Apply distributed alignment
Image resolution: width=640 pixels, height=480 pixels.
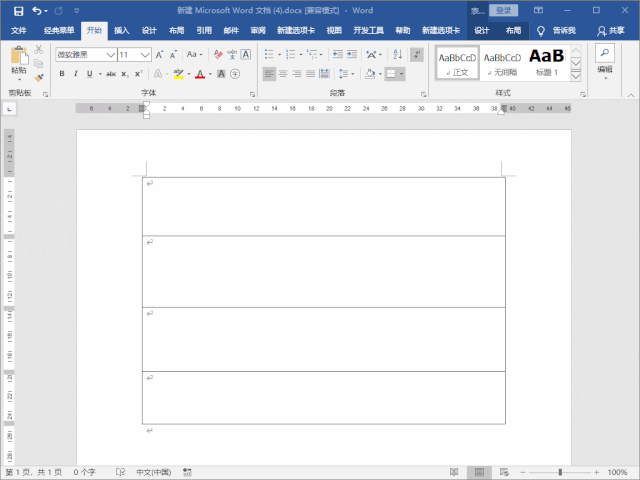[x=324, y=74]
